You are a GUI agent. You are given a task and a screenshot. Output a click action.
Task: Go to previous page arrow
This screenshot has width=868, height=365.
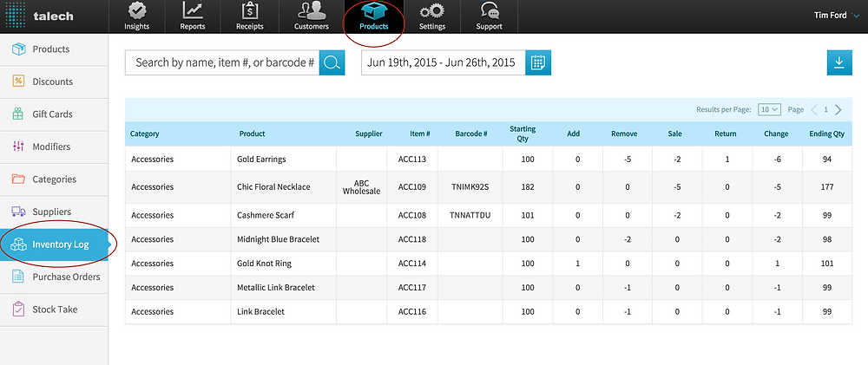[x=814, y=109]
